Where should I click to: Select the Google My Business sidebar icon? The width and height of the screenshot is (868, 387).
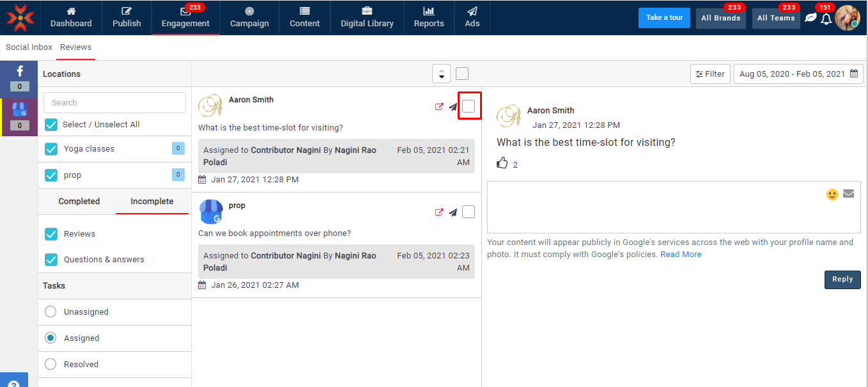tap(19, 109)
